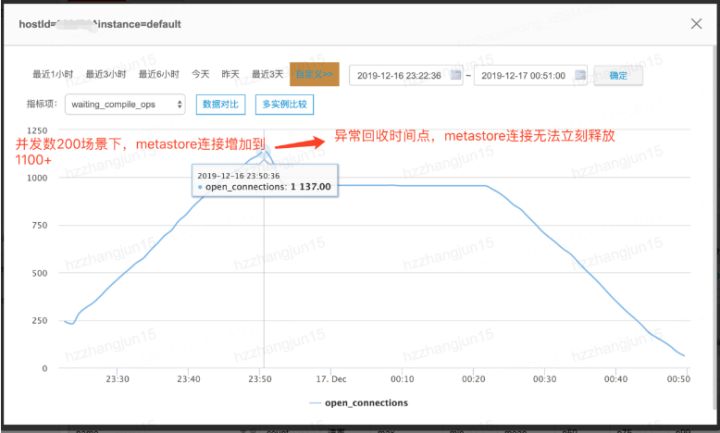The width and height of the screenshot is (720, 433).
Task: Open the waiting_compile_ops metric dropdown
Action: tap(125, 104)
